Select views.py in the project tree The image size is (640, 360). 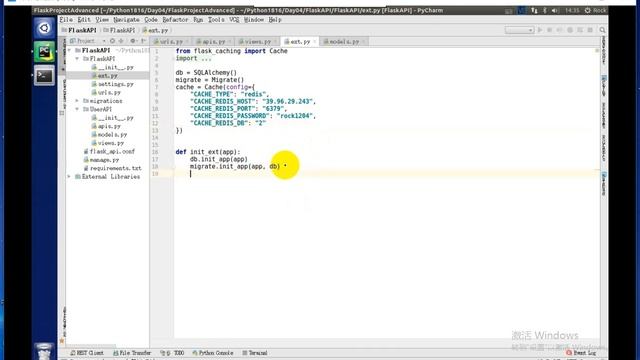click(108, 143)
